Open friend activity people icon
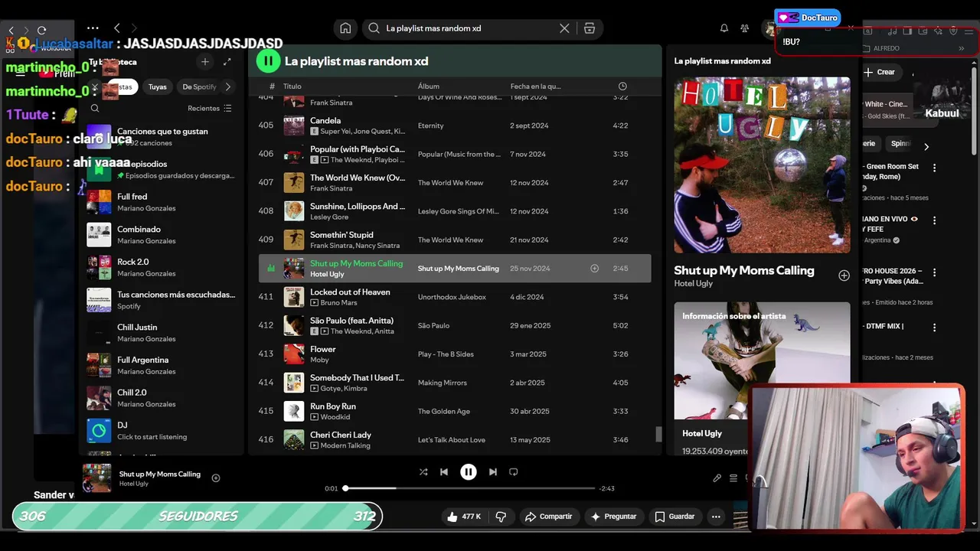 [x=744, y=28]
